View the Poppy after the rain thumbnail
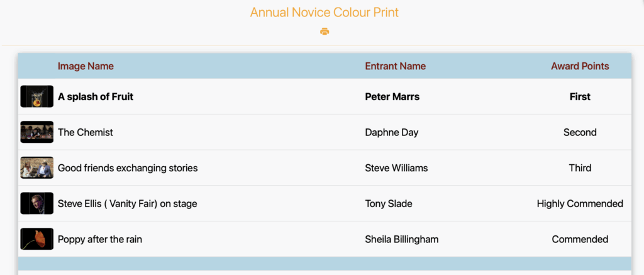Viewport: 644px width, 275px height. [x=37, y=239]
